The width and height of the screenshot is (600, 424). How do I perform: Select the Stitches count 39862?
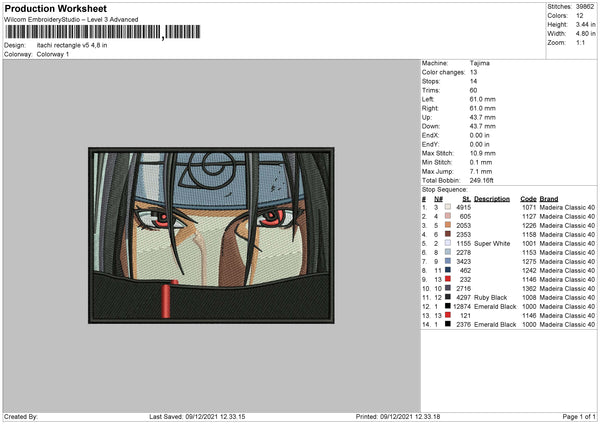[585, 7]
